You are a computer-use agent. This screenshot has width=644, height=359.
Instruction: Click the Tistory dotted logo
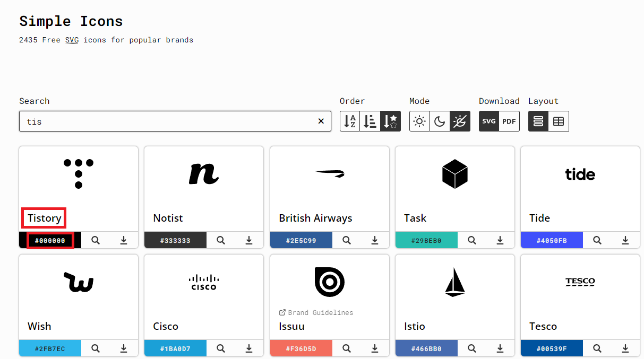79,173
